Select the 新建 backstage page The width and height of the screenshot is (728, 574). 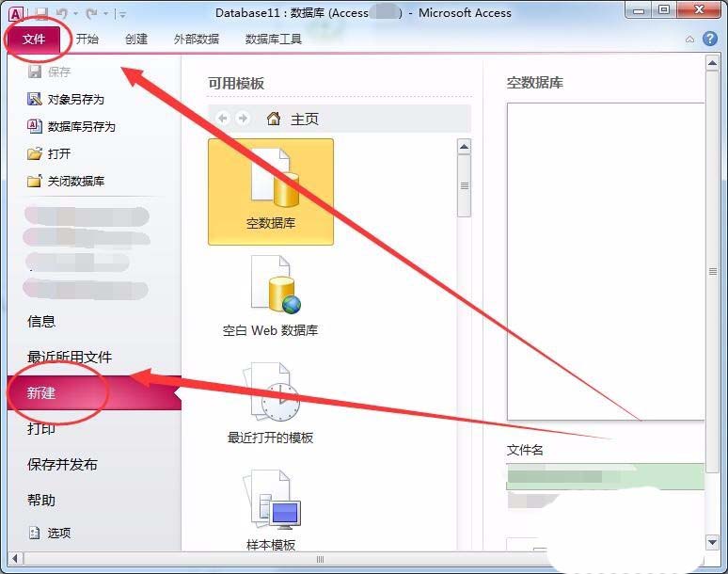click(94, 393)
